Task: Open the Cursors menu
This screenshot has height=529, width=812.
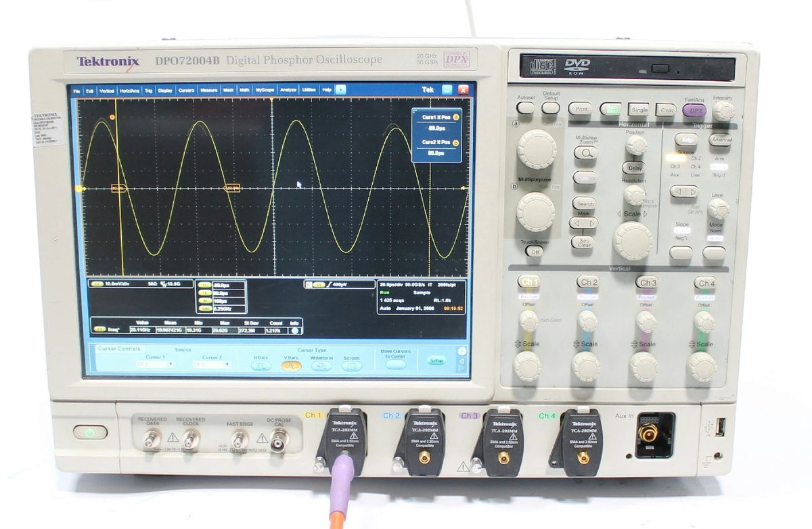Action: click(187, 90)
